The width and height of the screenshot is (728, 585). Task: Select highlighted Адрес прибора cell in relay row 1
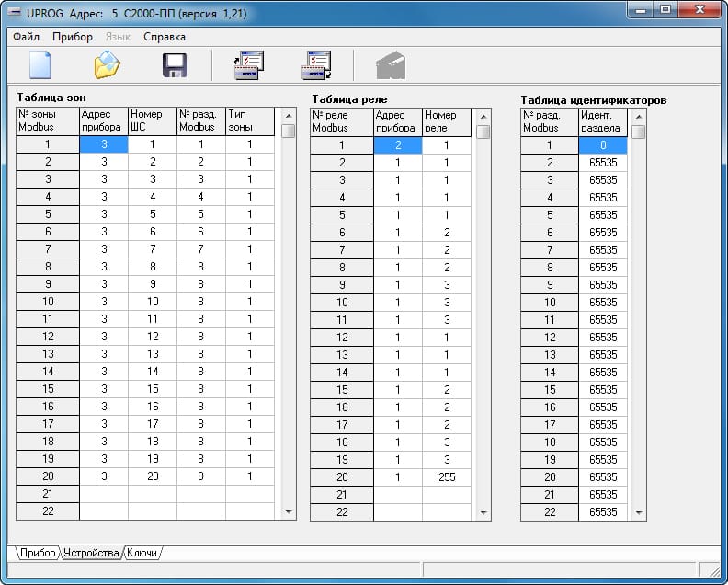pyautogui.click(x=398, y=145)
